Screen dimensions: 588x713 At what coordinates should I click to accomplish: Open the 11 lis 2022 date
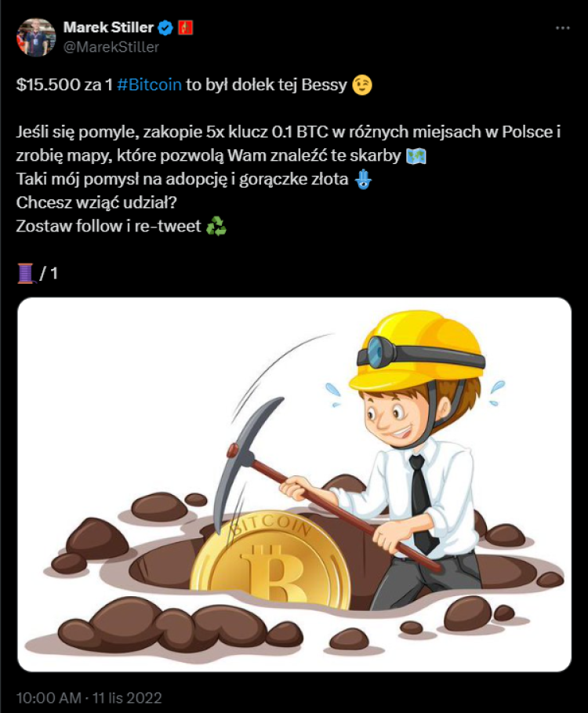click(x=127, y=697)
